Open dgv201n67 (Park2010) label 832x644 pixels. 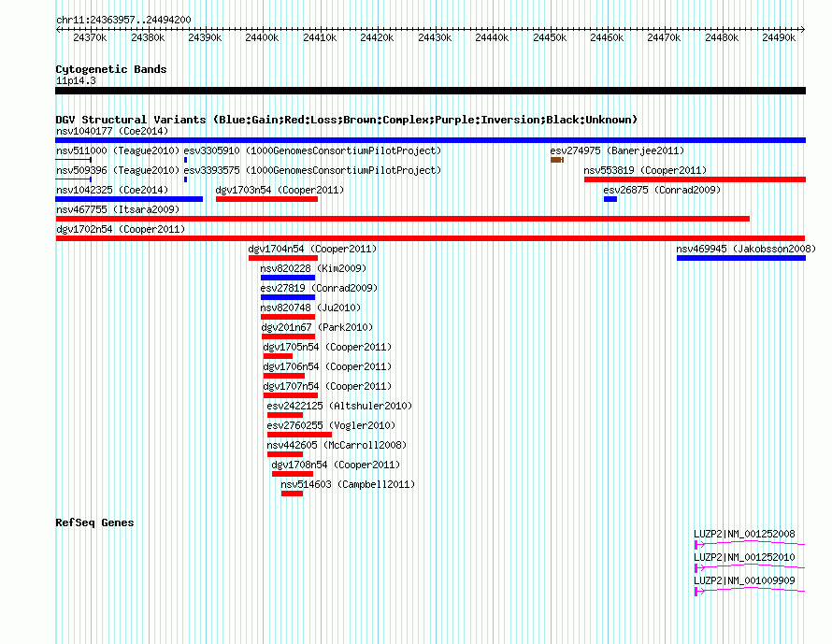[317, 327]
